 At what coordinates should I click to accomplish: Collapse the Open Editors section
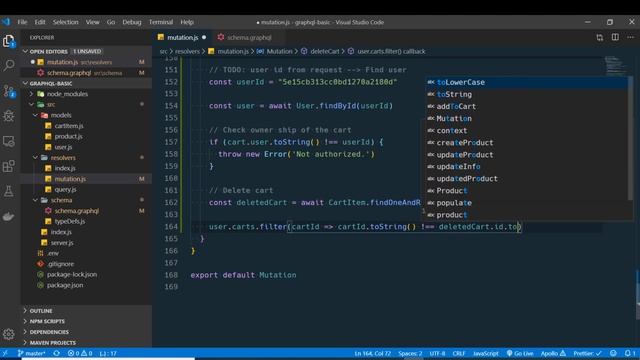[25, 51]
